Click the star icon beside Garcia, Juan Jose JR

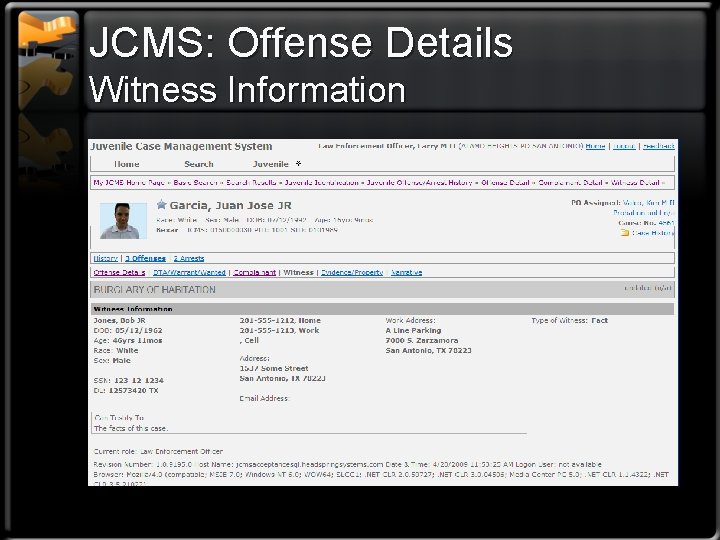pyautogui.click(x=161, y=204)
